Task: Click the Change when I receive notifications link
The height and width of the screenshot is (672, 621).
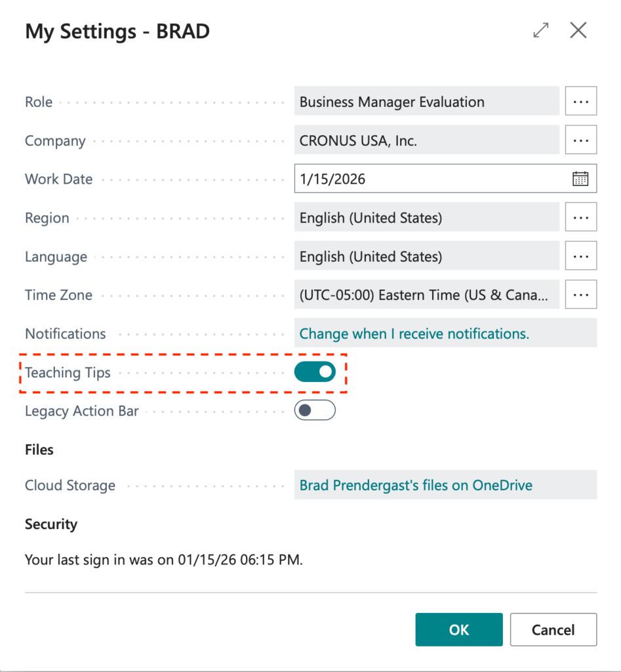Action: click(x=414, y=333)
